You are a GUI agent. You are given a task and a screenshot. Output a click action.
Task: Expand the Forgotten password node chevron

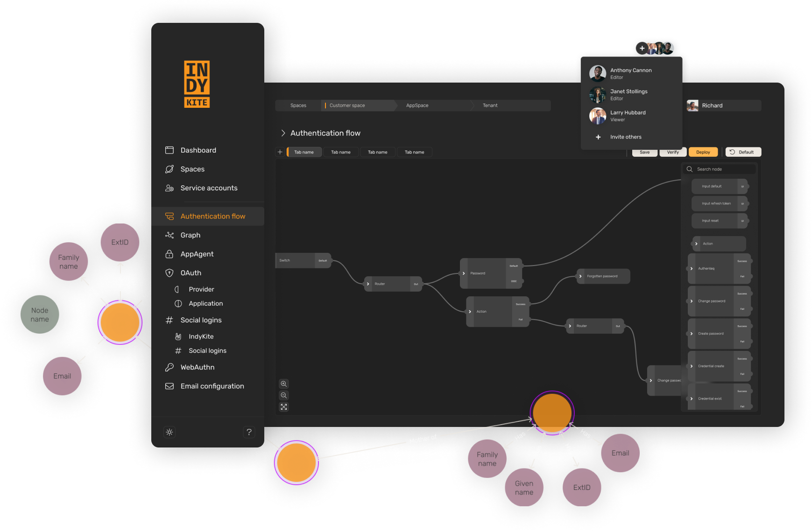[x=580, y=276]
